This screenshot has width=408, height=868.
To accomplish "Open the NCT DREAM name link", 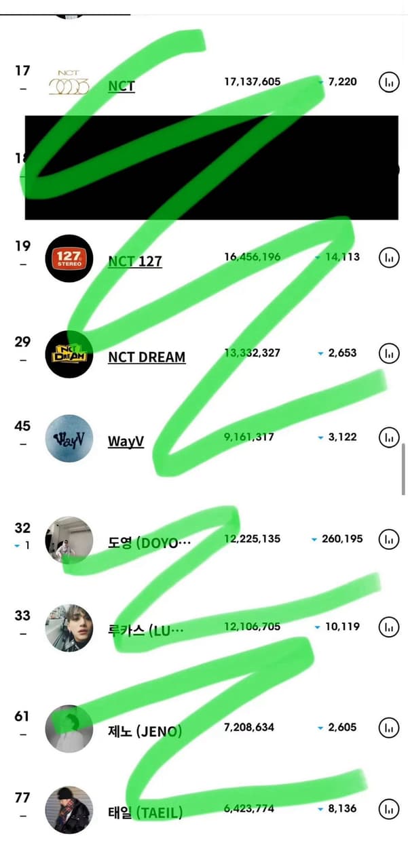I will tap(147, 357).
